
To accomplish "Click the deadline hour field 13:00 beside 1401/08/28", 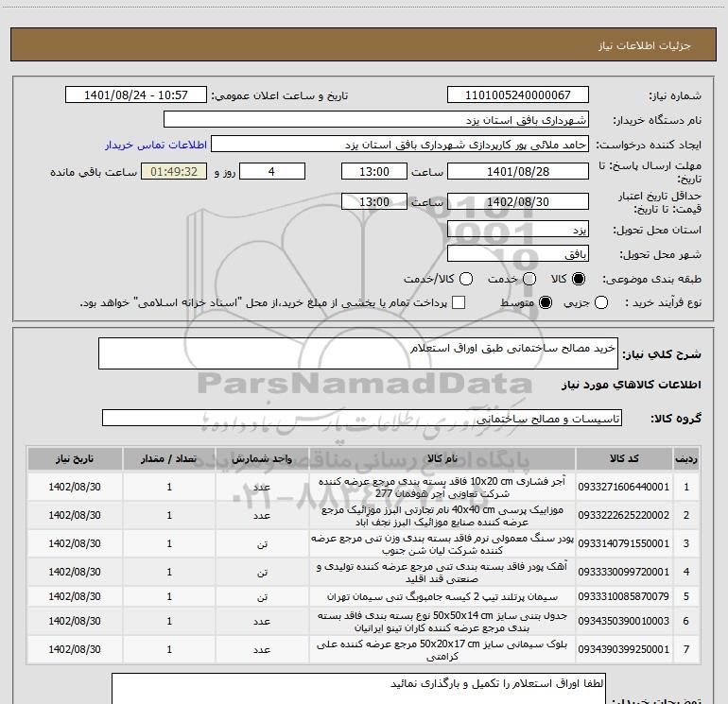I will [x=374, y=171].
